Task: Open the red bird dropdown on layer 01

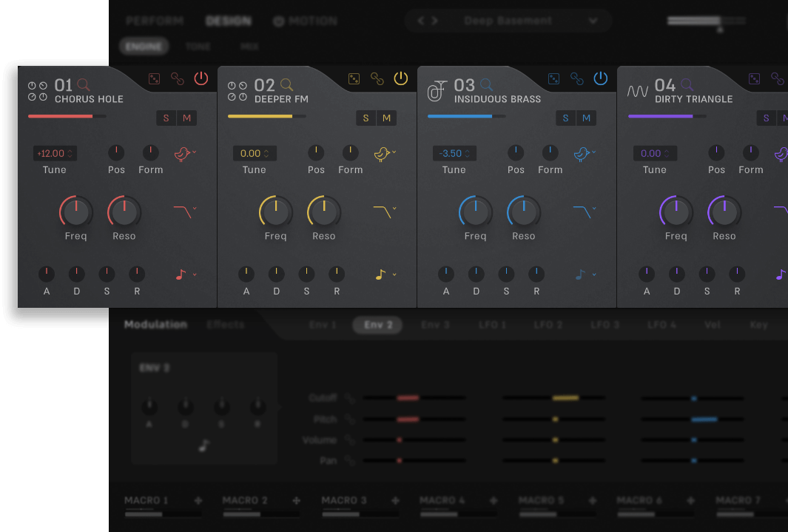Action: (185, 154)
